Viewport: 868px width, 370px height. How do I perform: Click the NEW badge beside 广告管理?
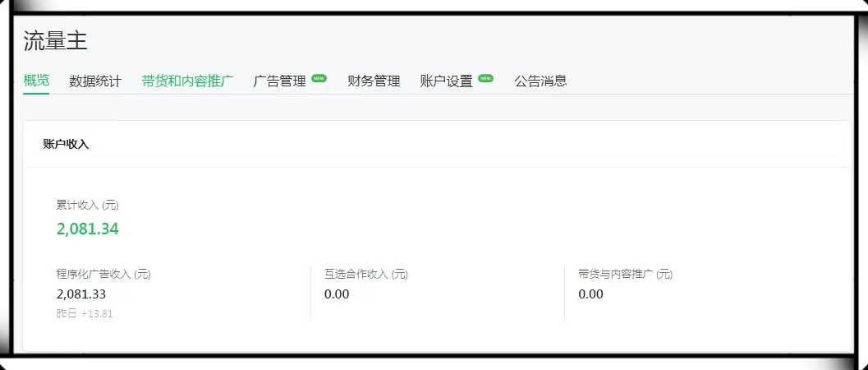point(319,78)
